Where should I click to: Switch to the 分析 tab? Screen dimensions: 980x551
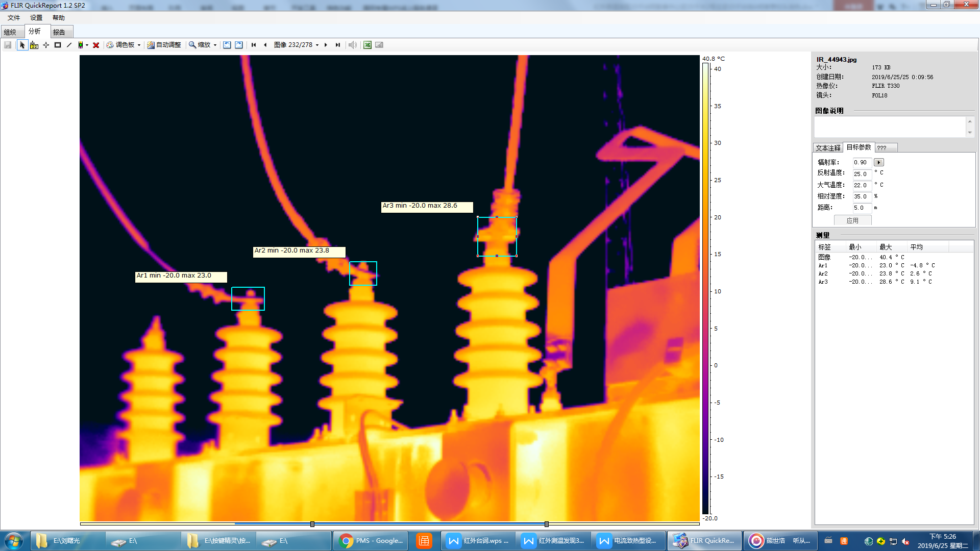click(x=37, y=31)
